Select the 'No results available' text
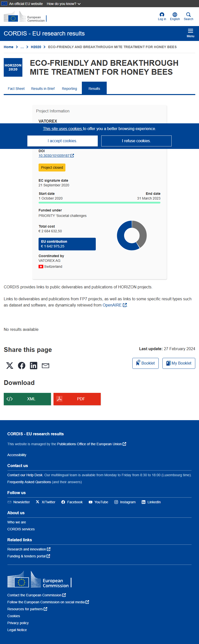The width and height of the screenshot is (199, 644). [x=21, y=329]
